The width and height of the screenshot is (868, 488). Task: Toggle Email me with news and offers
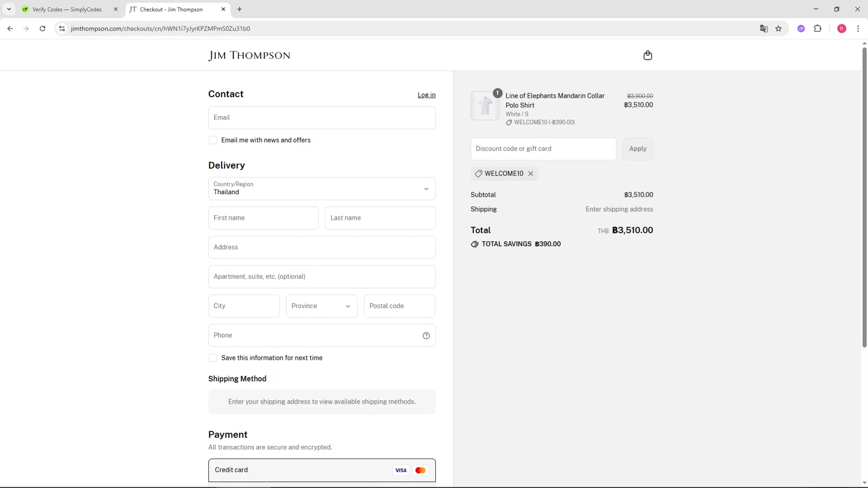pyautogui.click(x=213, y=140)
